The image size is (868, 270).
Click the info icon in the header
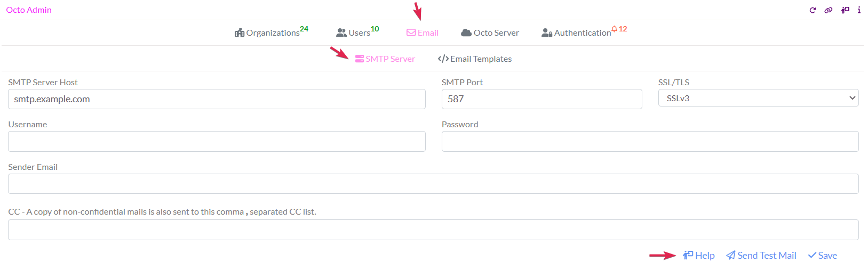pyautogui.click(x=859, y=10)
